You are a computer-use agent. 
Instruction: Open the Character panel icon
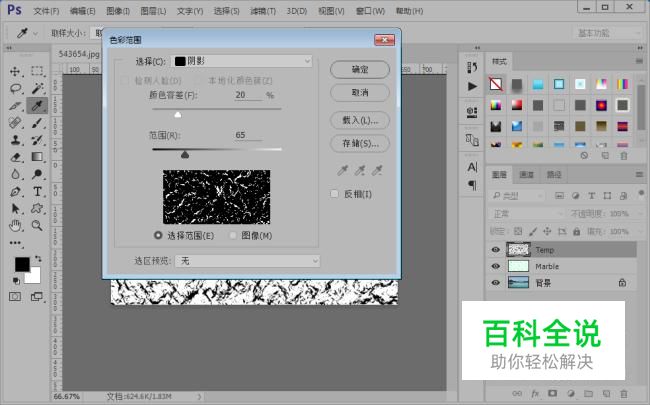(x=472, y=167)
